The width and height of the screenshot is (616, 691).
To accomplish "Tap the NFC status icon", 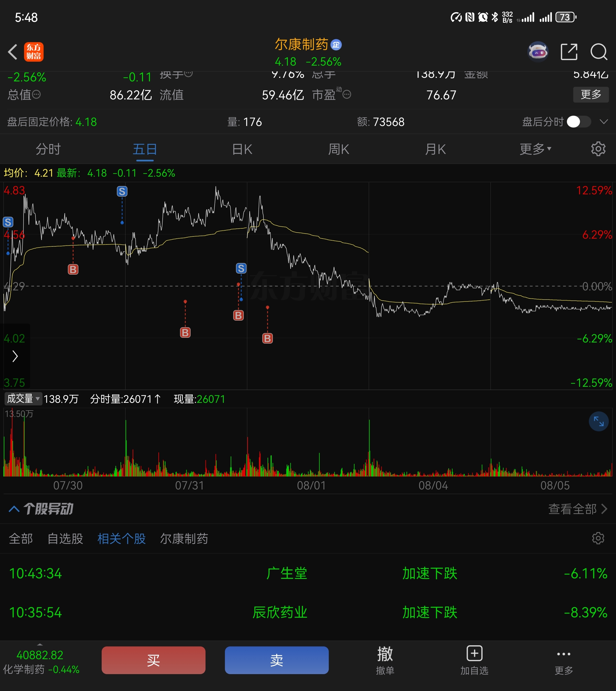I will click(470, 17).
